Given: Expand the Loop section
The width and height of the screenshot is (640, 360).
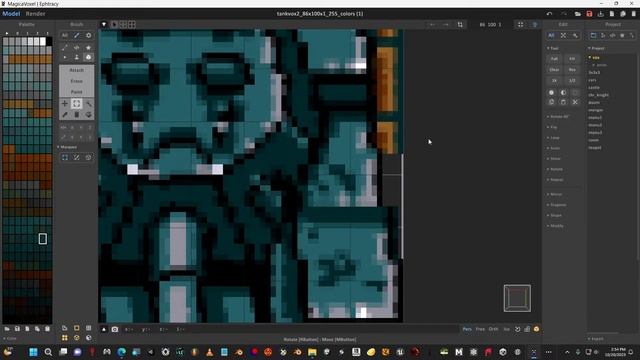Looking at the screenshot, I should click(553, 138).
